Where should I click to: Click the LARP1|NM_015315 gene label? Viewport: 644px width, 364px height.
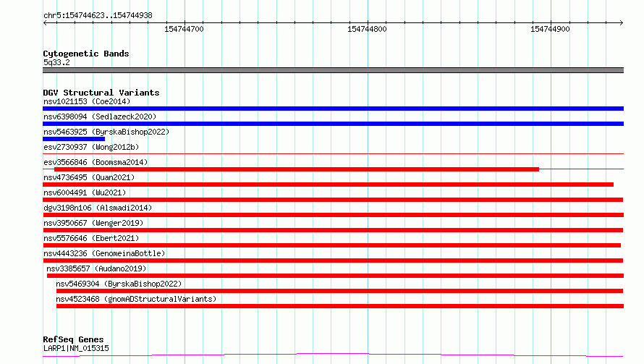pyautogui.click(x=76, y=348)
